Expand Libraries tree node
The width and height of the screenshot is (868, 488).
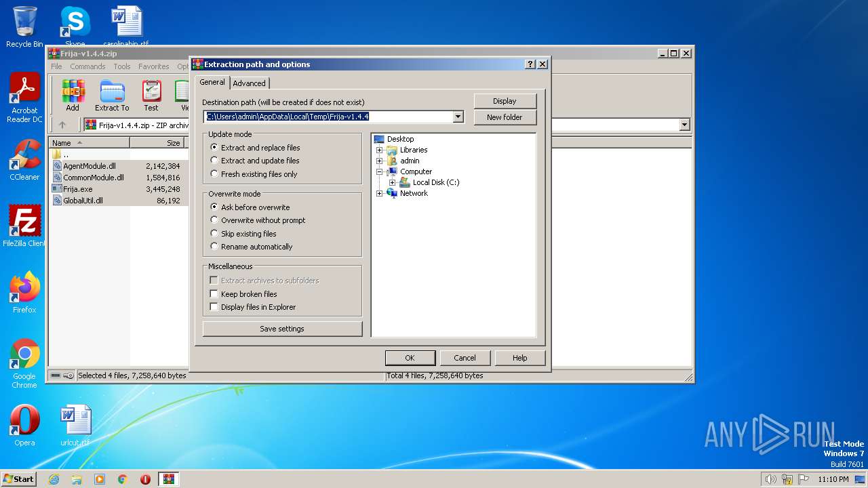point(380,150)
